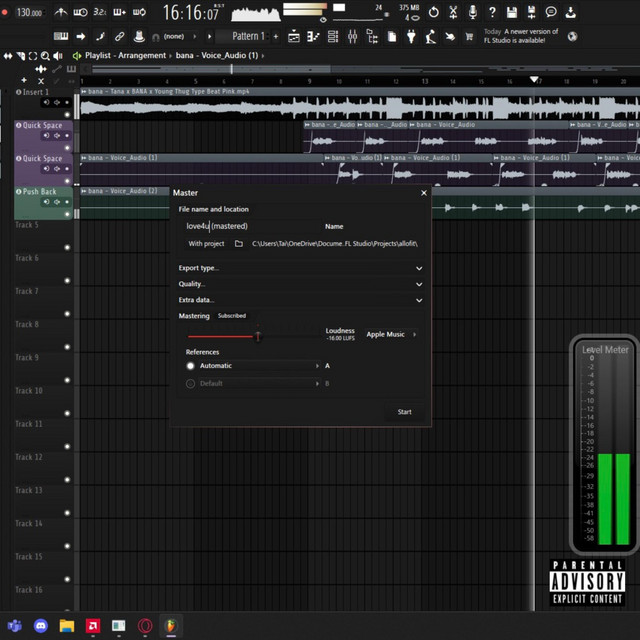
Task: Click the Mastering section label
Action: pyautogui.click(x=194, y=316)
